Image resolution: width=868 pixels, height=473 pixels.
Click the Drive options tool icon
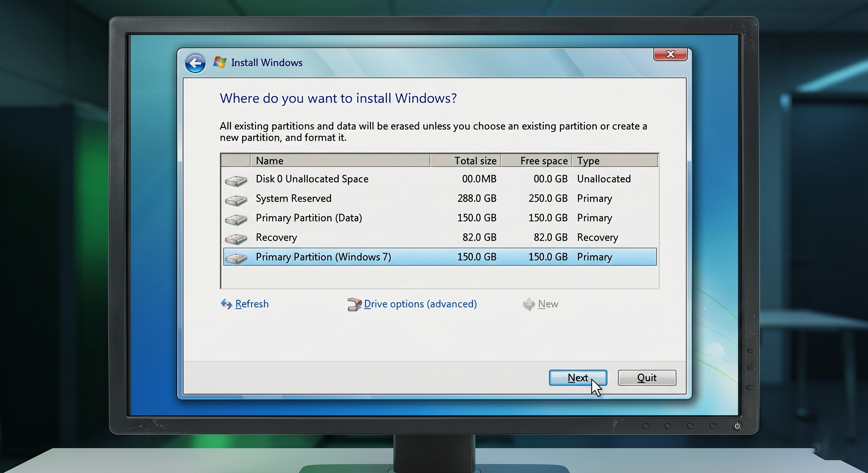click(x=354, y=304)
